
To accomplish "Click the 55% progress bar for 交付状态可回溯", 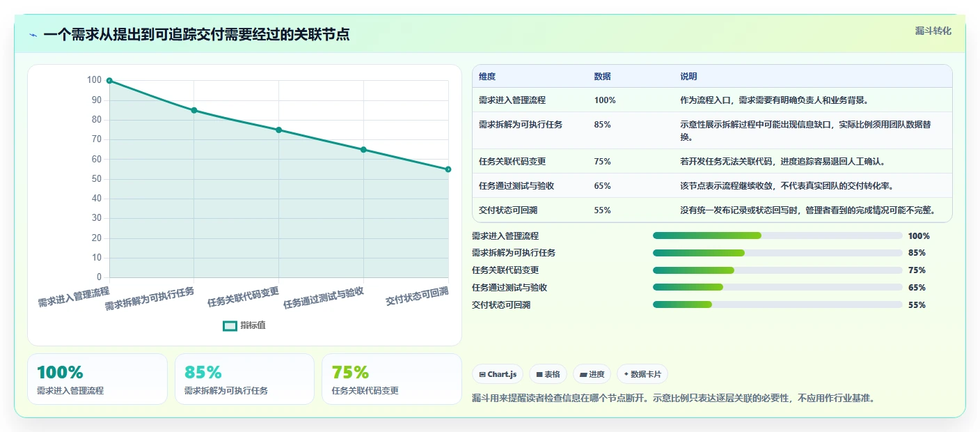I will coord(777,304).
